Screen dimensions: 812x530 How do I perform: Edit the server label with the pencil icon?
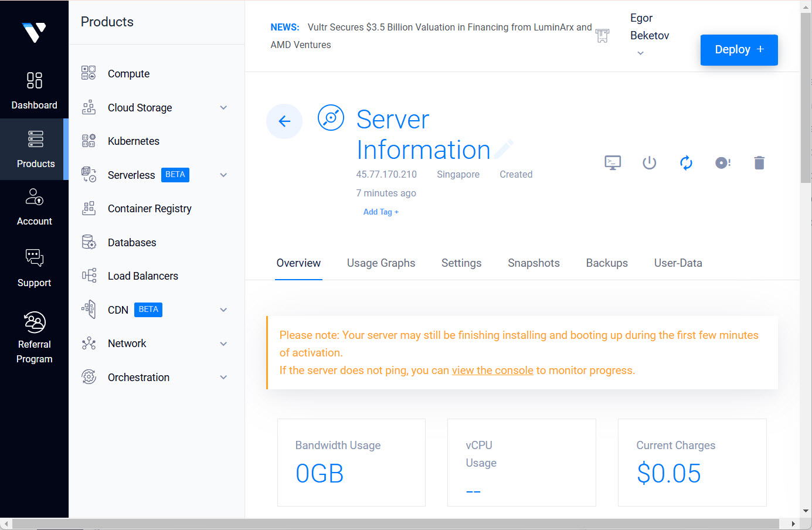pyautogui.click(x=504, y=150)
